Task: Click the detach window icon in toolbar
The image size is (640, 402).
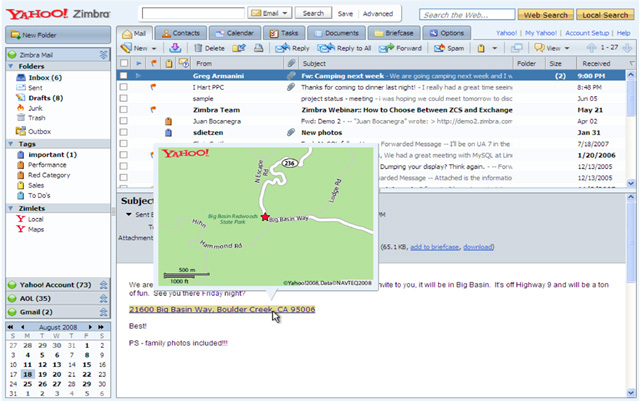Action: [x=516, y=48]
